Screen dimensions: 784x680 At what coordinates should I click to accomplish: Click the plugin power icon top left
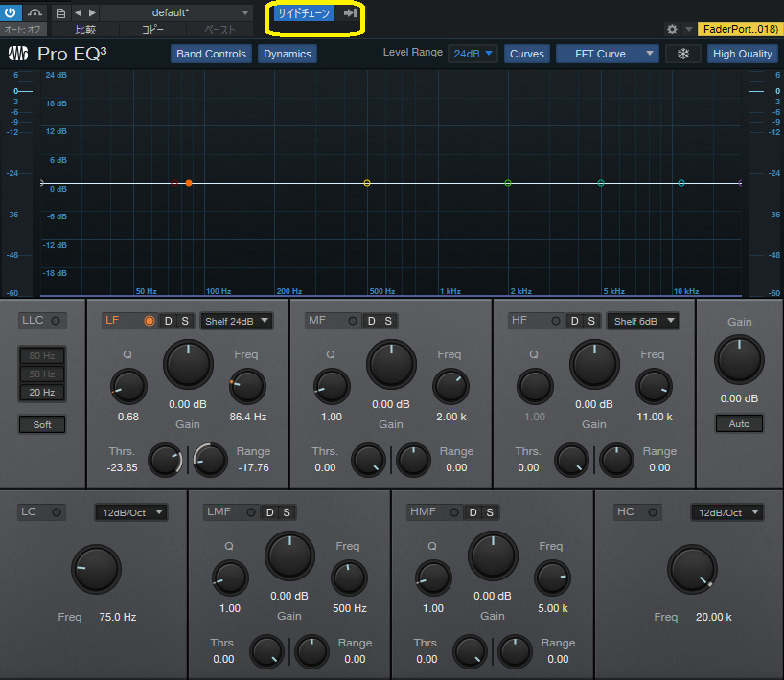tap(10, 11)
